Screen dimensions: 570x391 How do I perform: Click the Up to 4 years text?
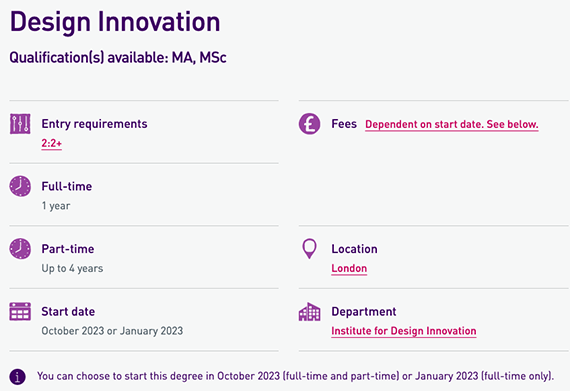[x=72, y=269]
